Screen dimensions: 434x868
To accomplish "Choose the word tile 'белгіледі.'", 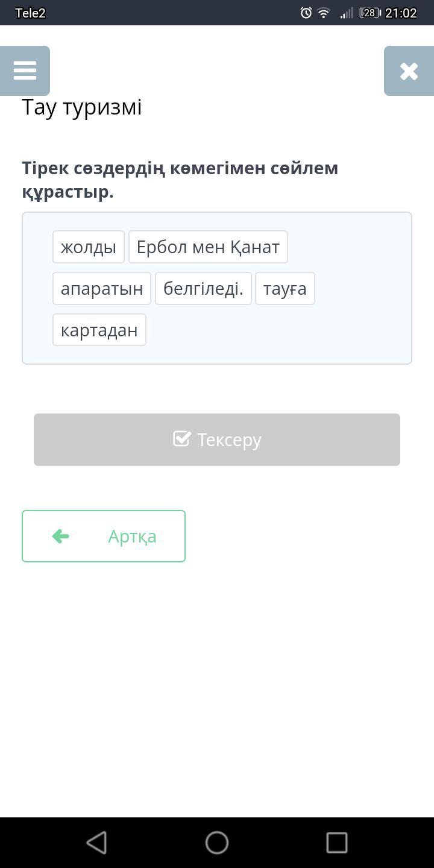I will [x=203, y=289].
